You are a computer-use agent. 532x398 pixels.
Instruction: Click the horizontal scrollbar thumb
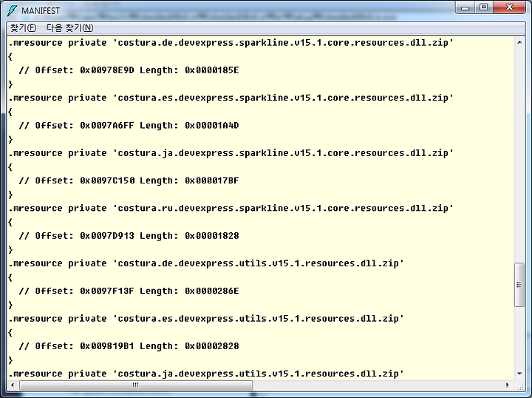136,385
